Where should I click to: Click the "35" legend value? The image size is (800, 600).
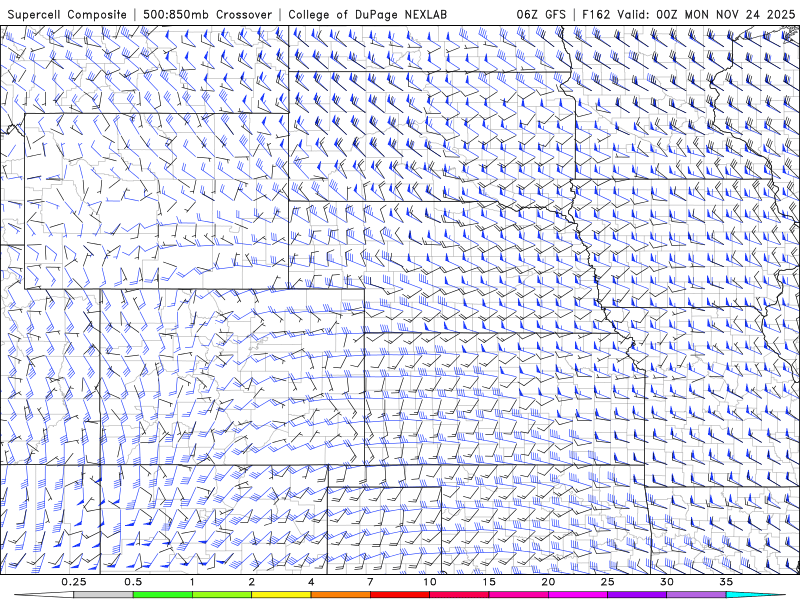726,582
